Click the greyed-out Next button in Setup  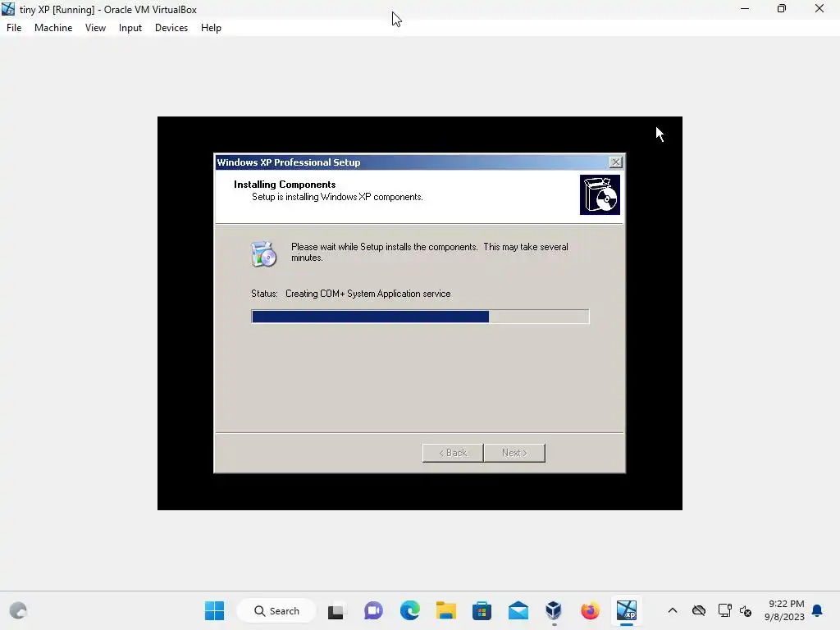(514, 453)
